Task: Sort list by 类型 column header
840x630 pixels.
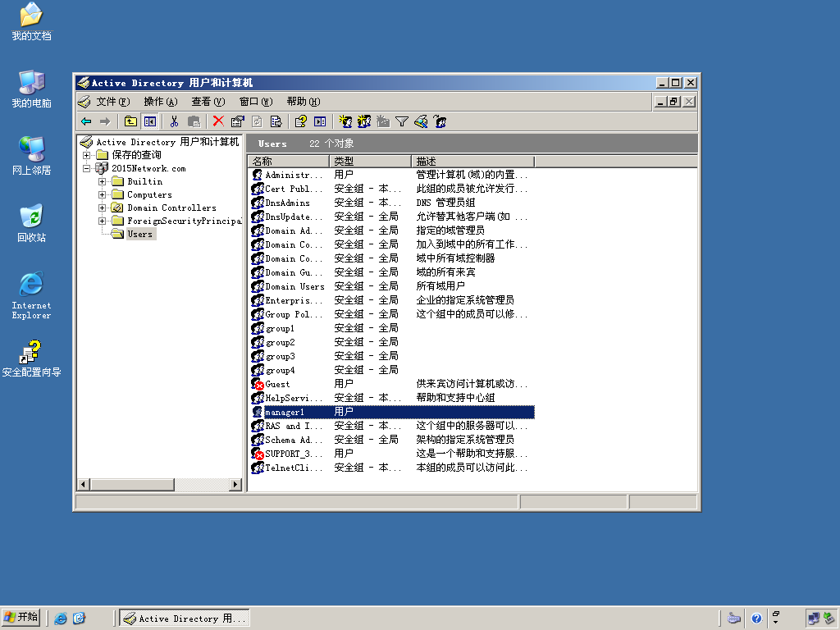Action: tap(370, 162)
